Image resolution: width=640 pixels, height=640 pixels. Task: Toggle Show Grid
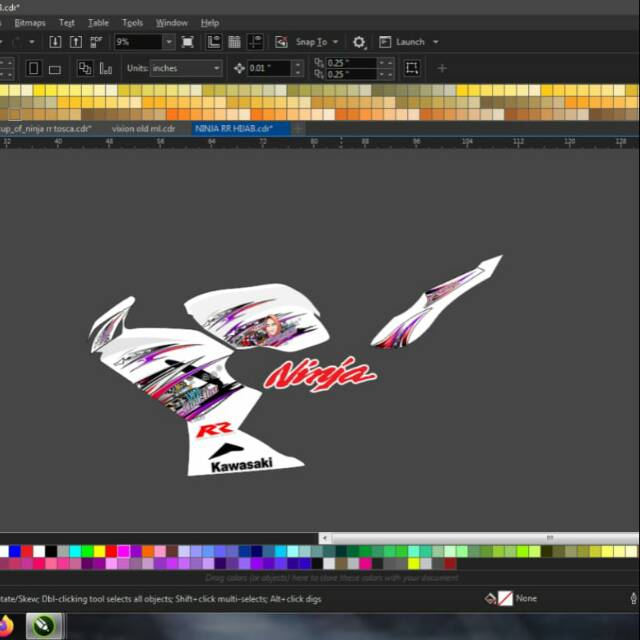234,42
